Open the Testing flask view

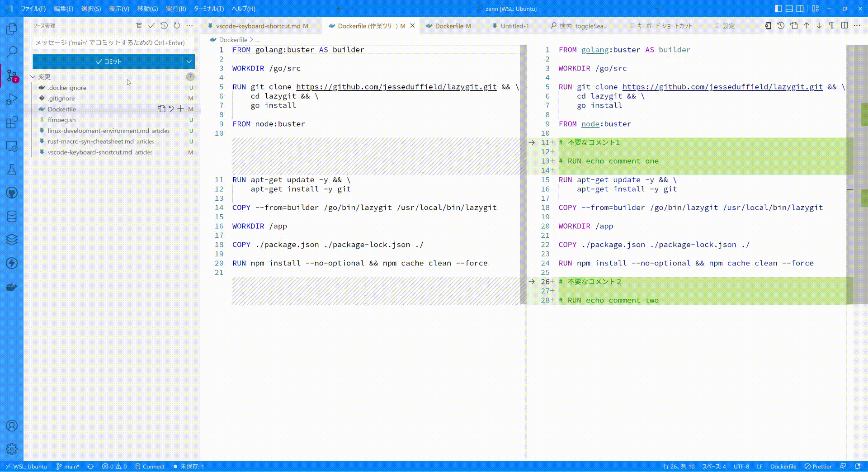[12, 170]
